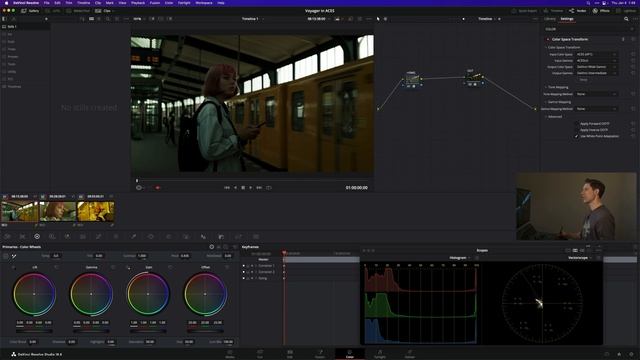
Task: Open the Curves palette
Action: click(x=98, y=237)
